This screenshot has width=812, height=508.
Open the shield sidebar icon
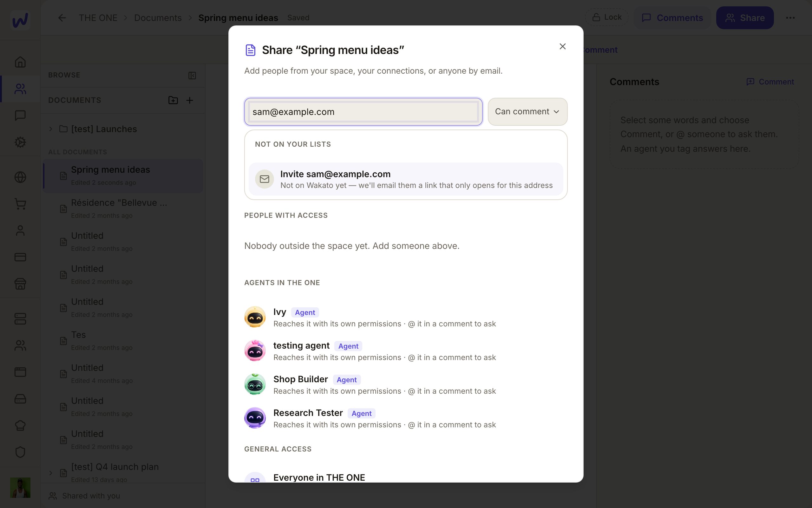(20, 452)
